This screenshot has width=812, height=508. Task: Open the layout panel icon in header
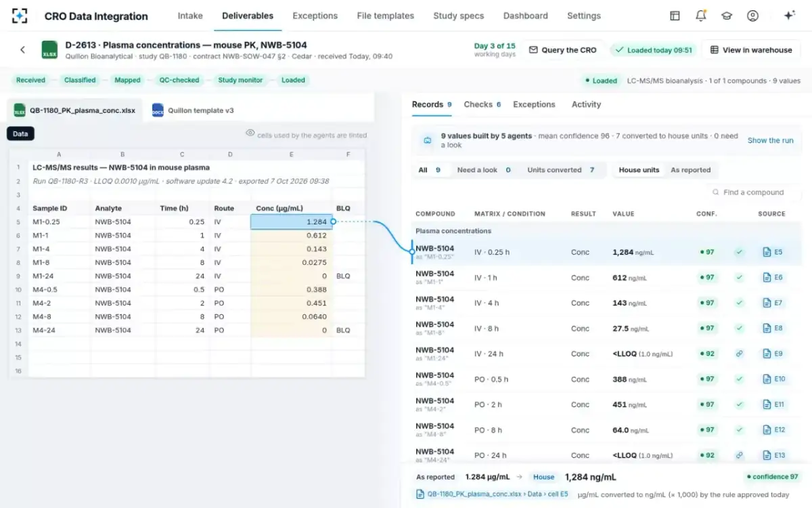coord(675,16)
